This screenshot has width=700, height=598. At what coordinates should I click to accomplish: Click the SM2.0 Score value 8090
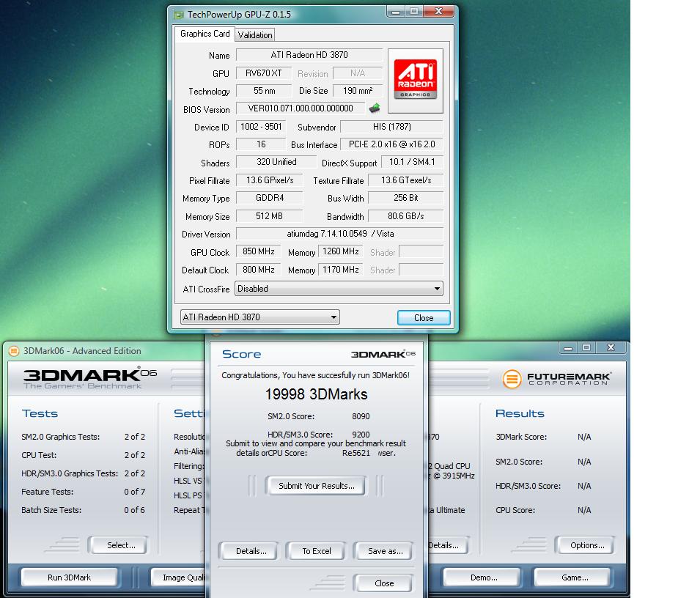[361, 416]
